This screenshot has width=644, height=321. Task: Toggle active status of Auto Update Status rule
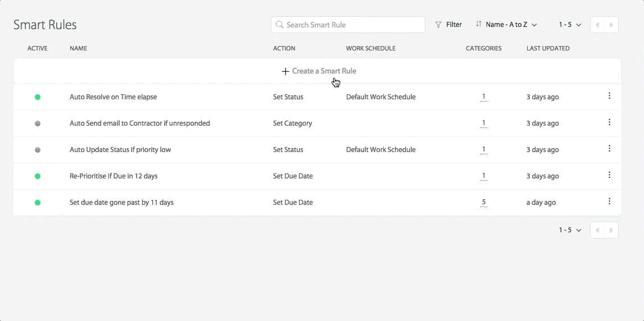(x=38, y=150)
